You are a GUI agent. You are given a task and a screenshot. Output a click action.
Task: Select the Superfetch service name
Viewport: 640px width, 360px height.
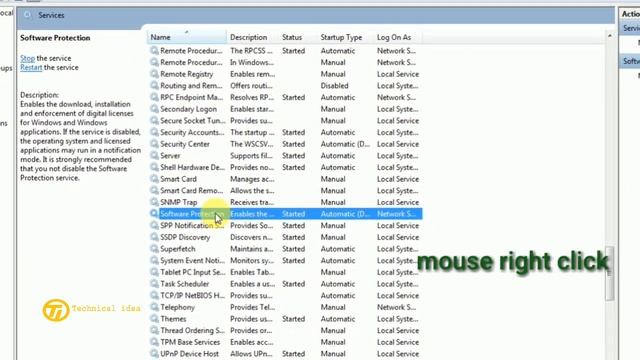click(178, 249)
